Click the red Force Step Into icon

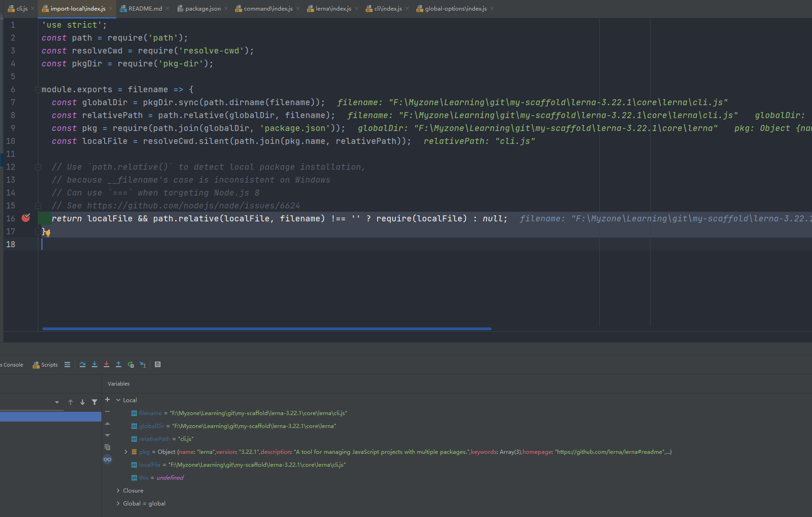(x=107, y=365)
